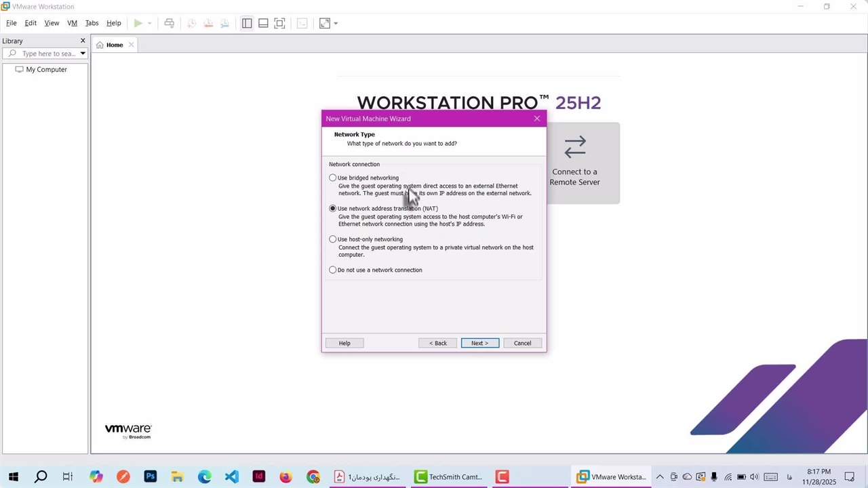The width and height of the screenshot is (868, 488).
Task: Open the power options dropdown arrow
Action: [150, 23]
